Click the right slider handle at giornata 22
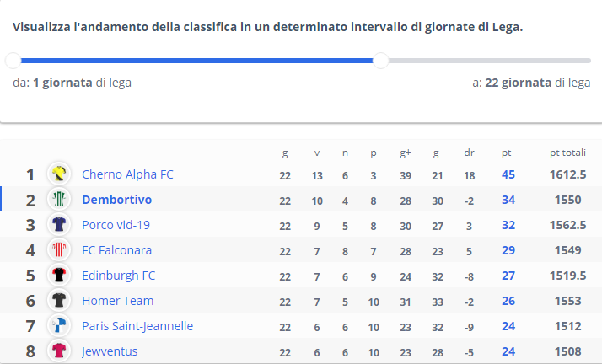602x364 pixels. click(381, 61)
